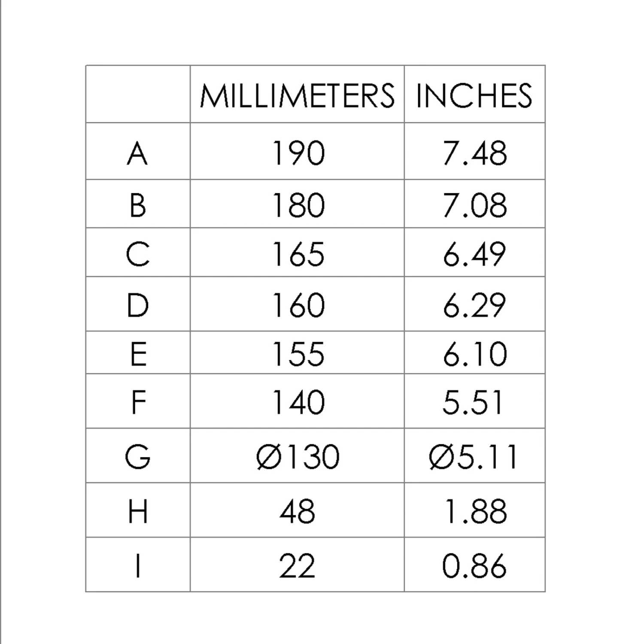Screen dimensions: 644x644
Task: Click the 0.86 inches value
Action: pos(474,566)
